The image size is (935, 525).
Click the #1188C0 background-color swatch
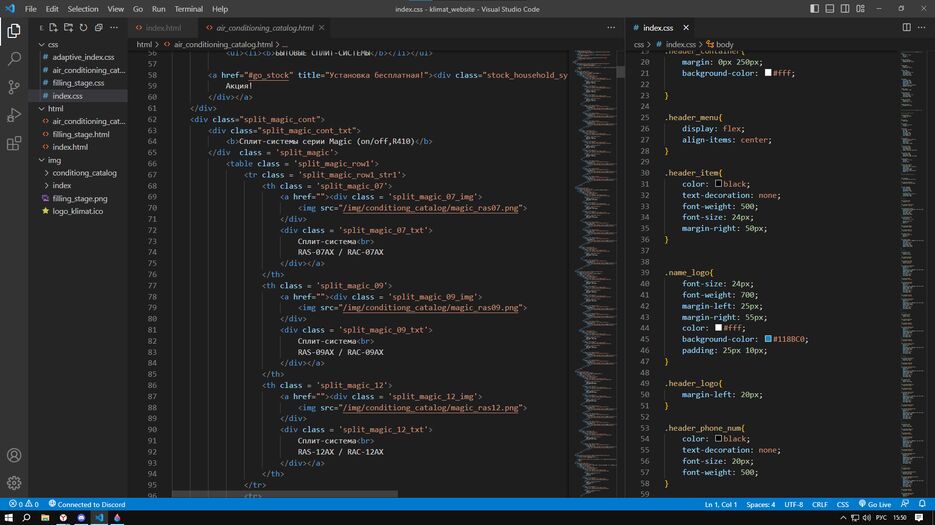click(768, 339)
